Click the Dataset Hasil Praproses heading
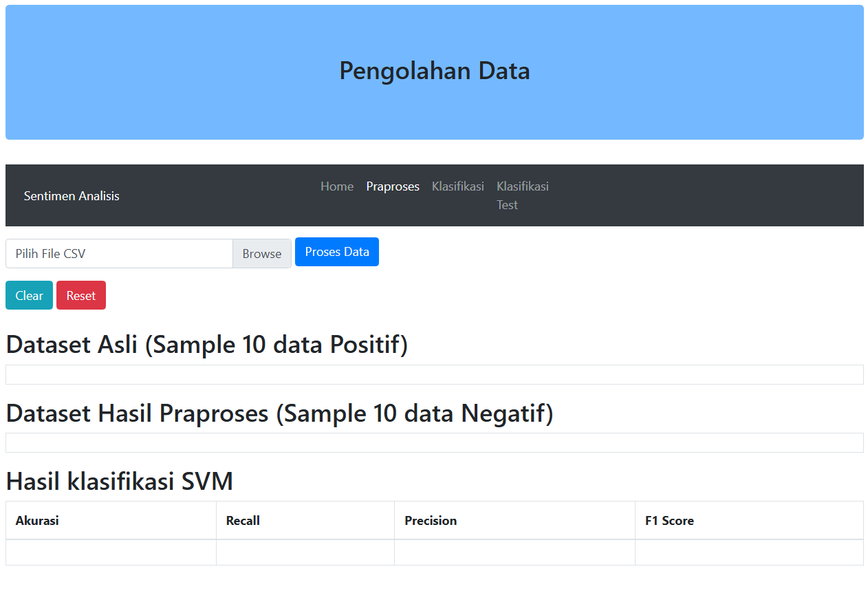868x602 pixels. click(279, 413)
